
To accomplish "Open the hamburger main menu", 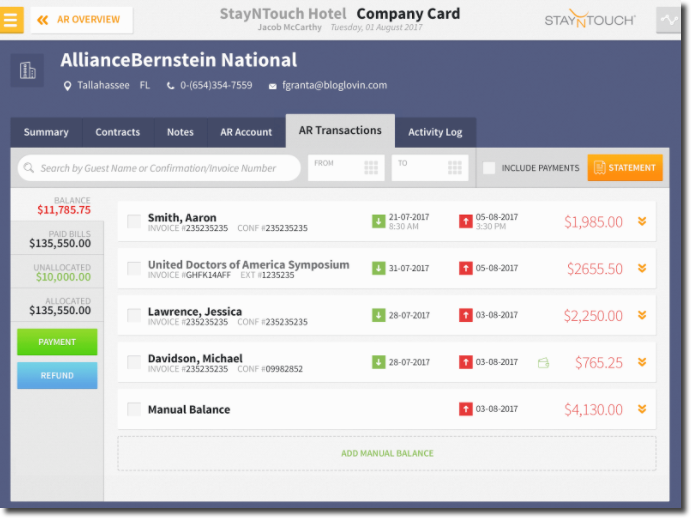I will coord(11,20).
